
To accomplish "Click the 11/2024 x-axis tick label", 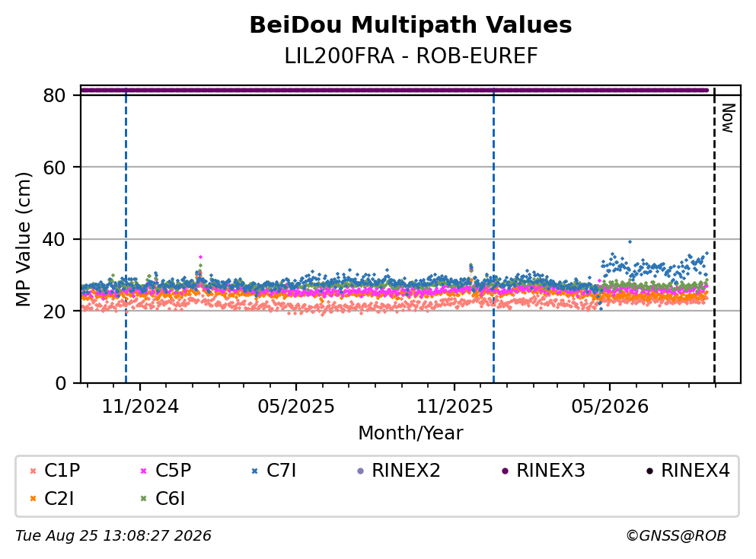I will pos(140,407).
